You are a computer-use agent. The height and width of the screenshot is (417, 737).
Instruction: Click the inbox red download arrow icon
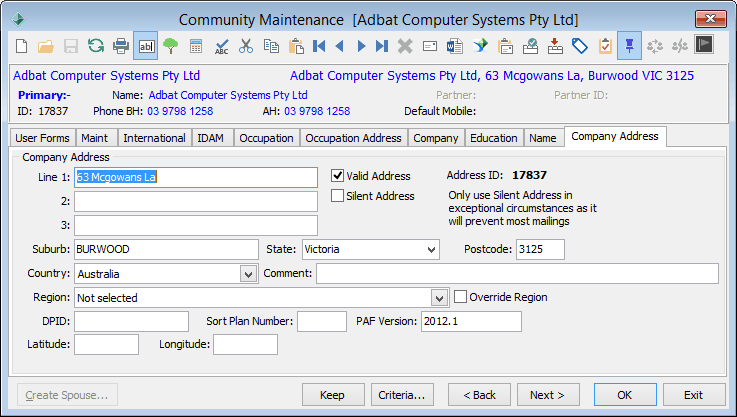[555, 46]
